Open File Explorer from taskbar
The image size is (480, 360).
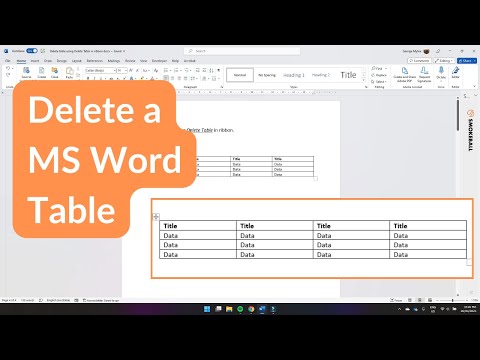(229, 309)
